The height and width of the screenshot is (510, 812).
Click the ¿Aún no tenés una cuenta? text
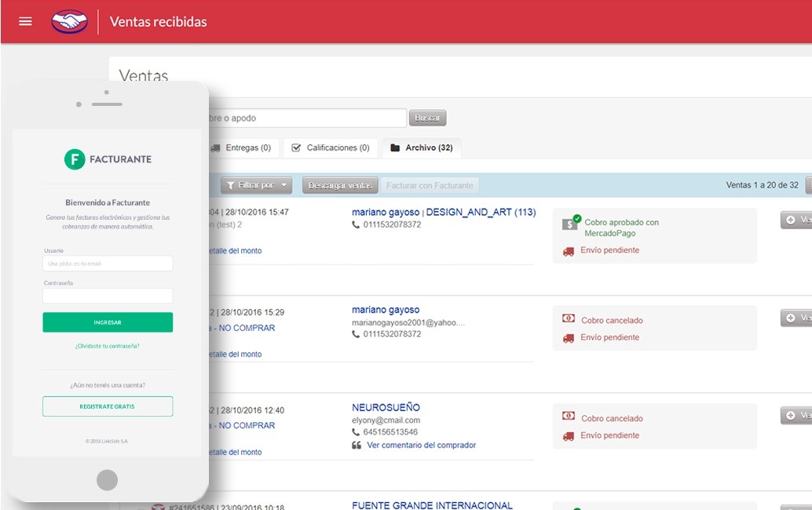click(108, 385)
